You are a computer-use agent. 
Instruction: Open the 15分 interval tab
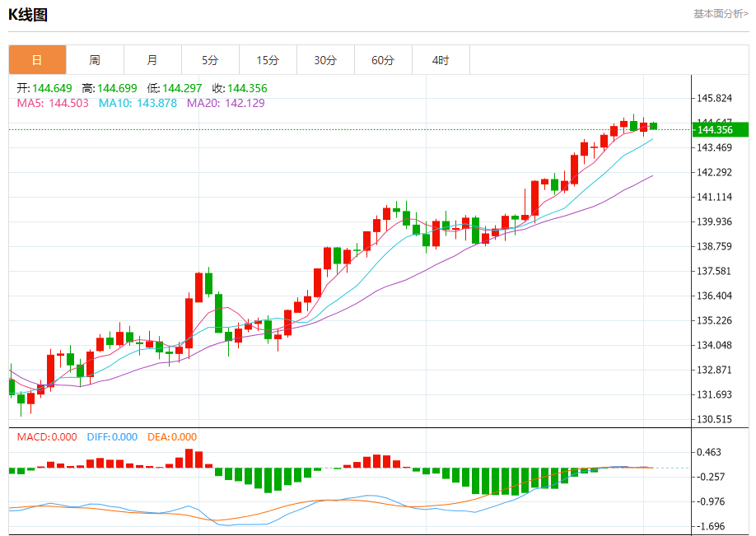[x=268, y=60]
